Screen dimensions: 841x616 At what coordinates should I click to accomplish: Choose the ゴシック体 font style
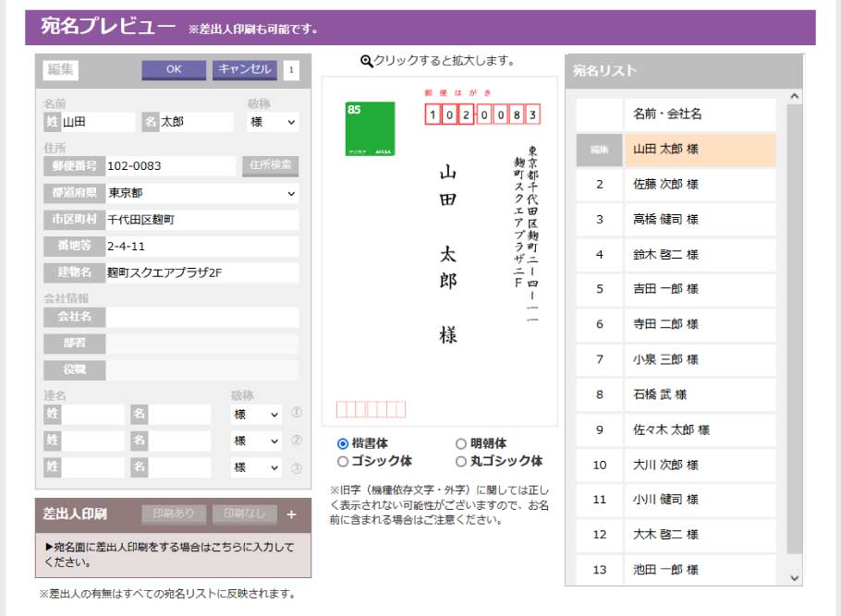click(343, 461)
